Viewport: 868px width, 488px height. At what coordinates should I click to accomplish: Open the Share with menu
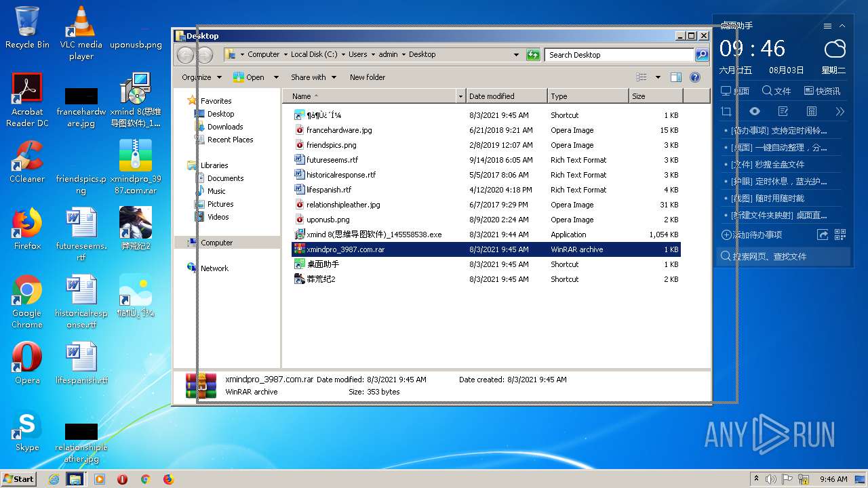click(313, 77)
